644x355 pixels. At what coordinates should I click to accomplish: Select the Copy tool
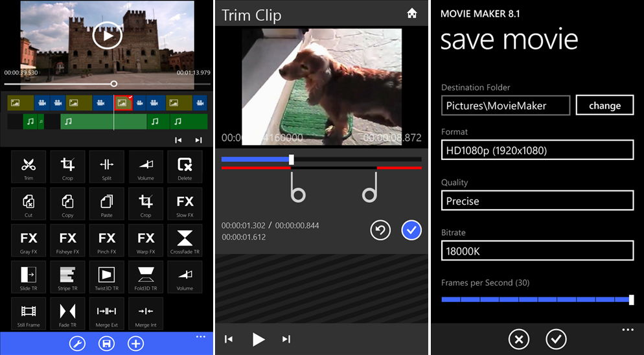tap(68, 203)
